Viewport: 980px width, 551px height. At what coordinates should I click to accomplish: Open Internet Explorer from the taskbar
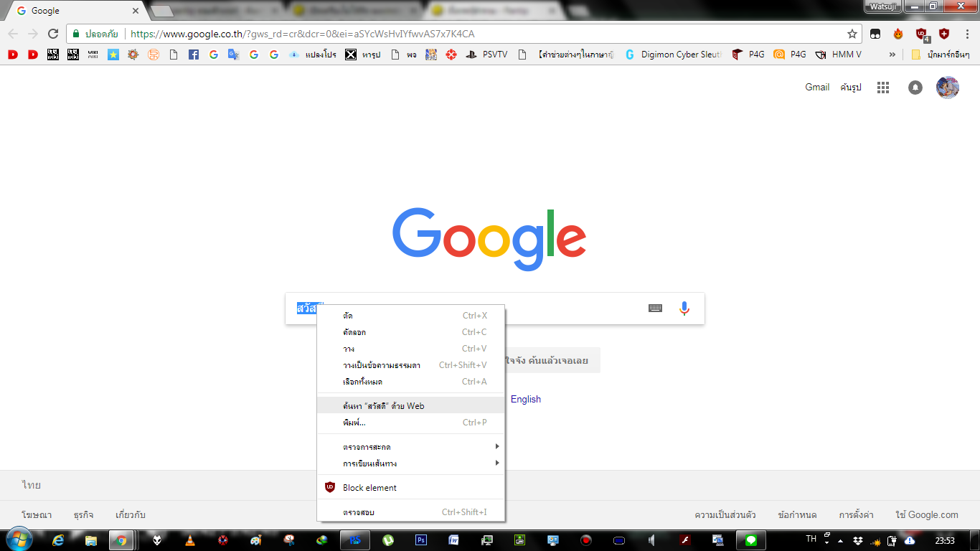[x=59, y=540]
